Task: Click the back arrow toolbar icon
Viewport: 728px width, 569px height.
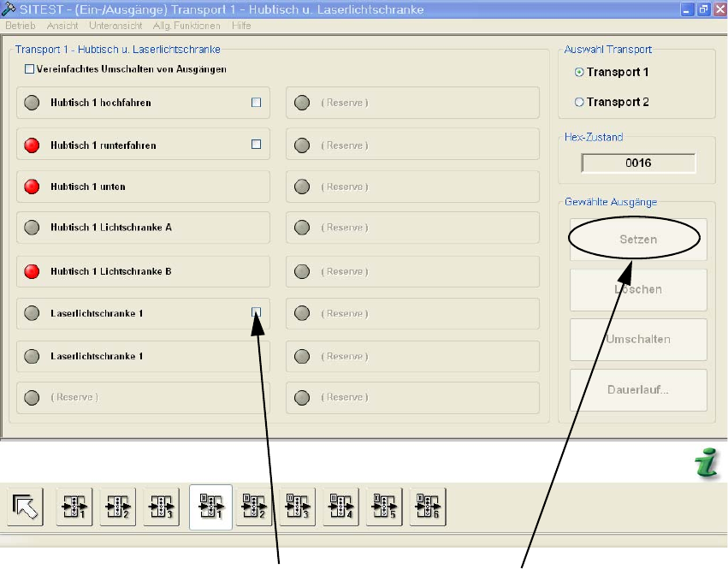Action: pos(25,507)
